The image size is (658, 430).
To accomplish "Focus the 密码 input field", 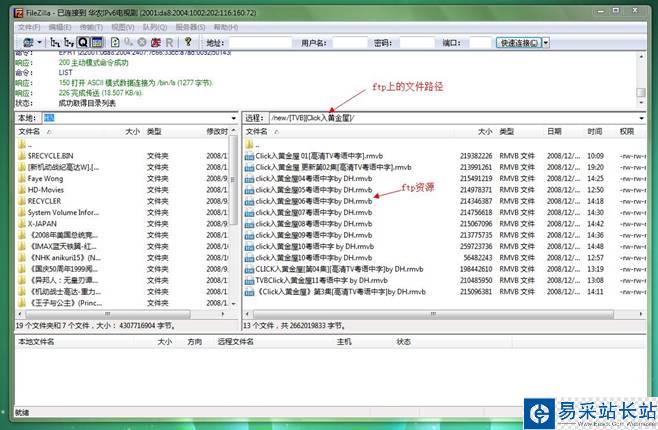I will 417,43.
